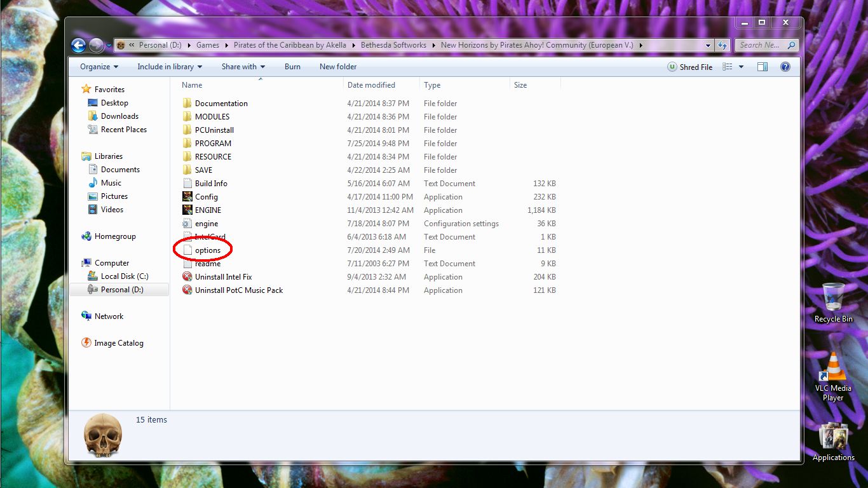This screenshot has height=488, width=868.
Task: Open Recent Places in Favorites
Action: tap(123, 130)
